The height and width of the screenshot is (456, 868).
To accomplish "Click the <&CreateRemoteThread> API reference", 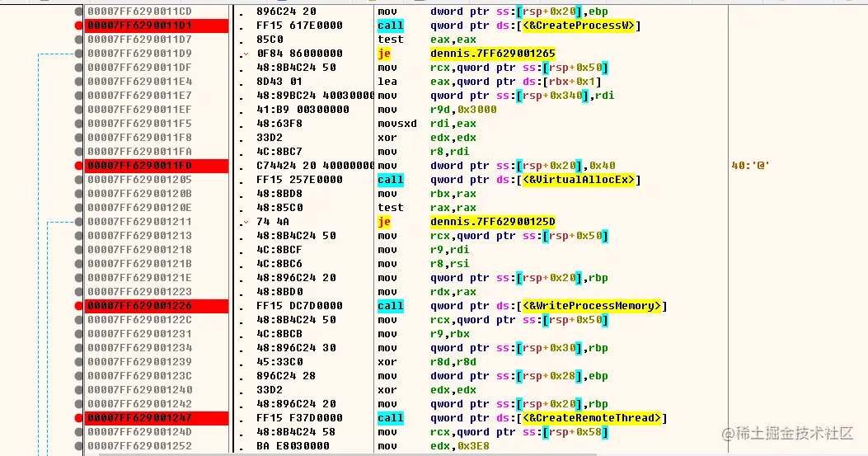I will click(592, 418).
